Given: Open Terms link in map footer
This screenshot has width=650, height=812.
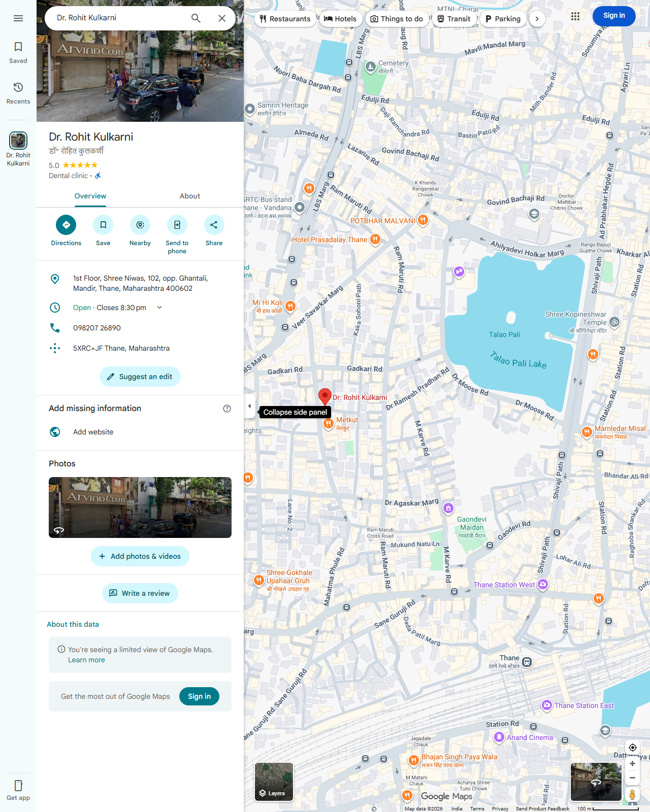Looking at the screenshot, I should pos(477,808).
